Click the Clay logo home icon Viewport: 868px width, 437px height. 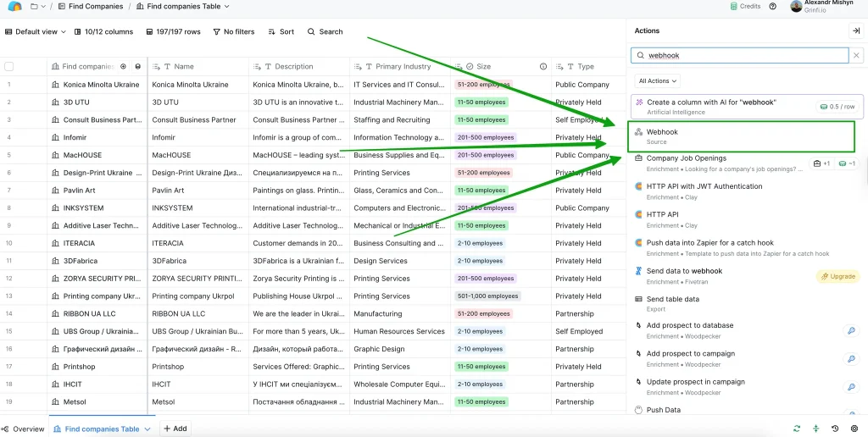click(14, 7)
